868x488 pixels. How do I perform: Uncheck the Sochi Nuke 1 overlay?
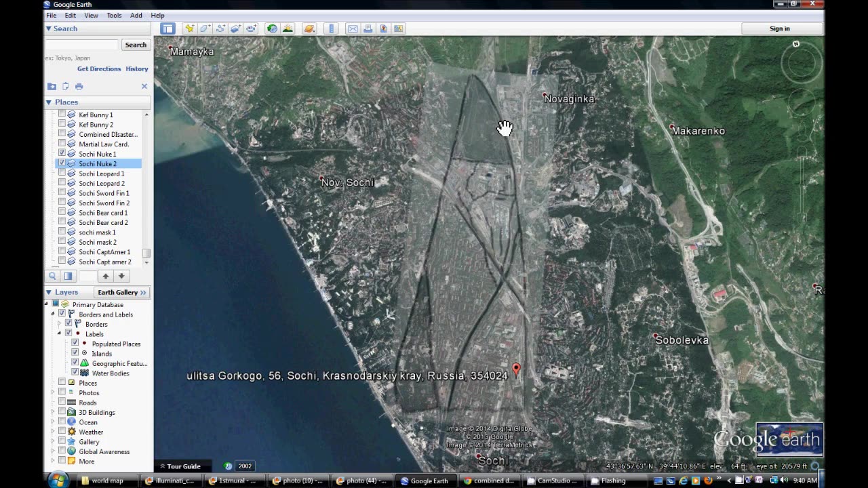(62, 154)
